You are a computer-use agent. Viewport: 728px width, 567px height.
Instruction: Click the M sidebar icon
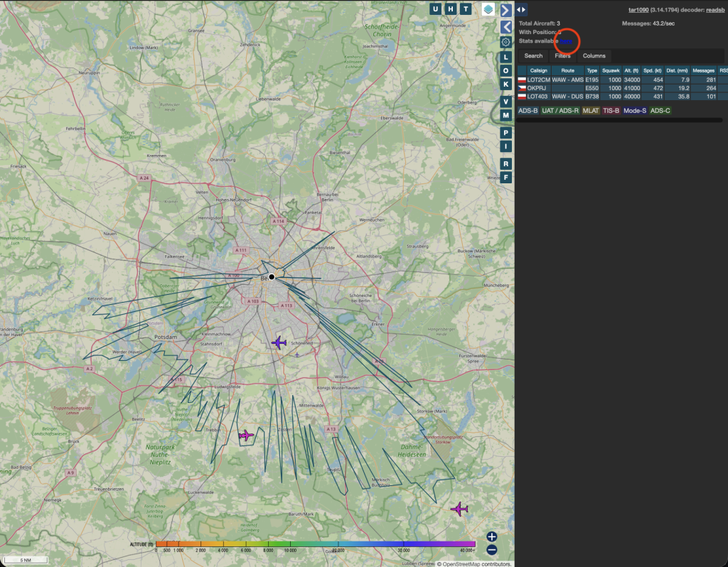pyautogui.click(x=505, y=114)
